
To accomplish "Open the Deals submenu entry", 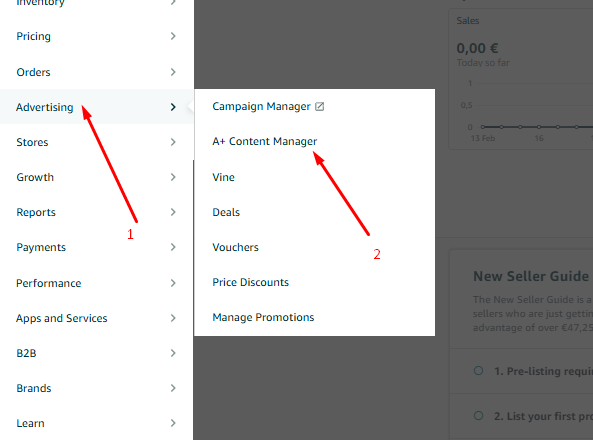I will 226,212.
